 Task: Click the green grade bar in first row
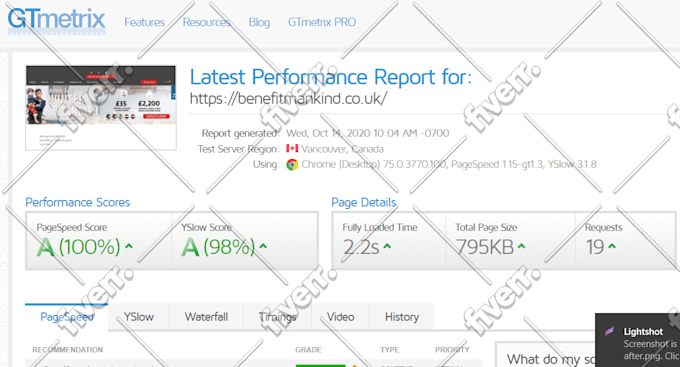(320, 365)
